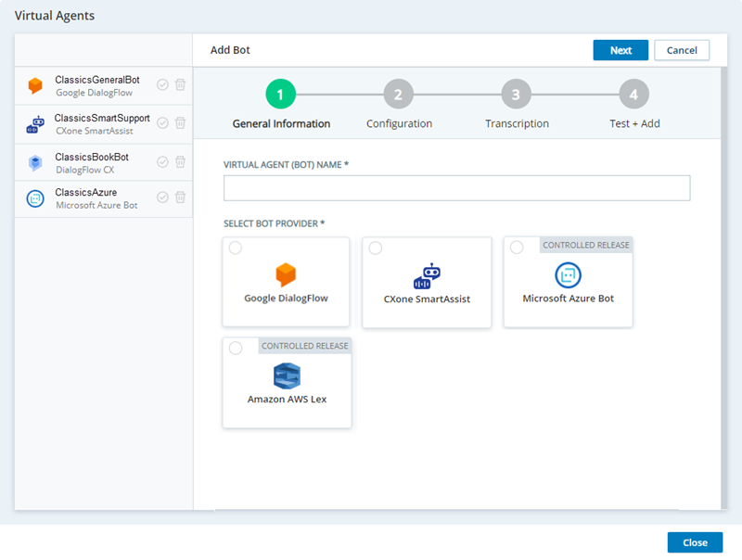This screenshot has height=560, width=742.
Task: Click the Google DialogFlow card label
Action: click(286, 299)
